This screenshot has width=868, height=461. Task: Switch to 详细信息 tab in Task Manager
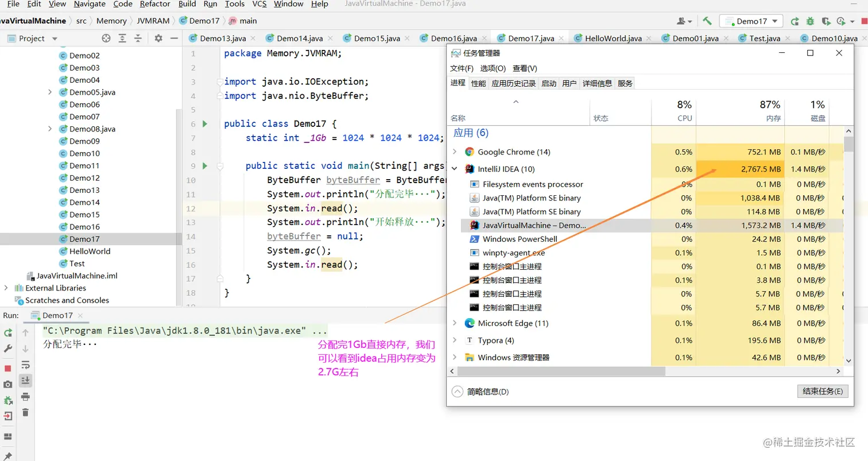[597, 83]
